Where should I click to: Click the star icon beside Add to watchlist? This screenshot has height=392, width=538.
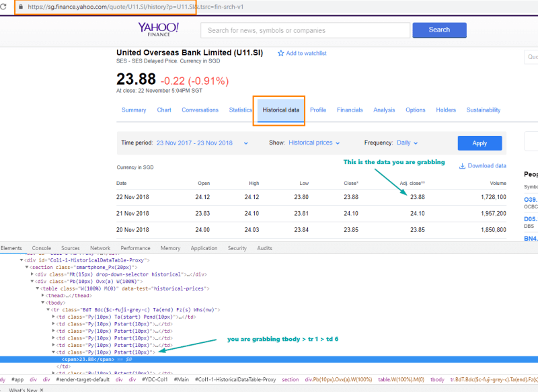point(280,53)
